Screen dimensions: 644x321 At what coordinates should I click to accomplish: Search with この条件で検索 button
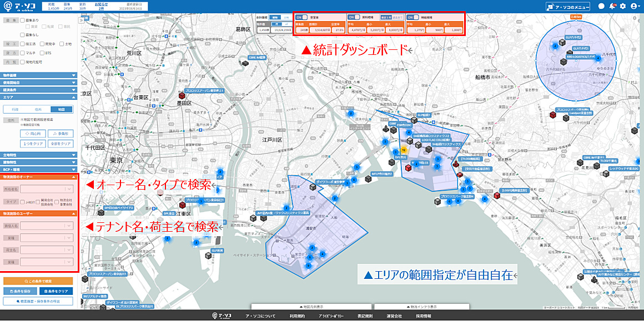(38, 281)
